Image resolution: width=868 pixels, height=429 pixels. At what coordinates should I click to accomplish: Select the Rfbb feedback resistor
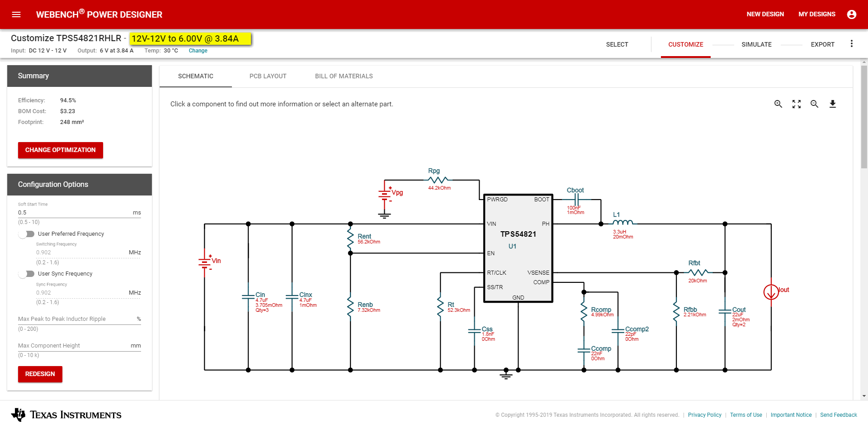point(676,312)
